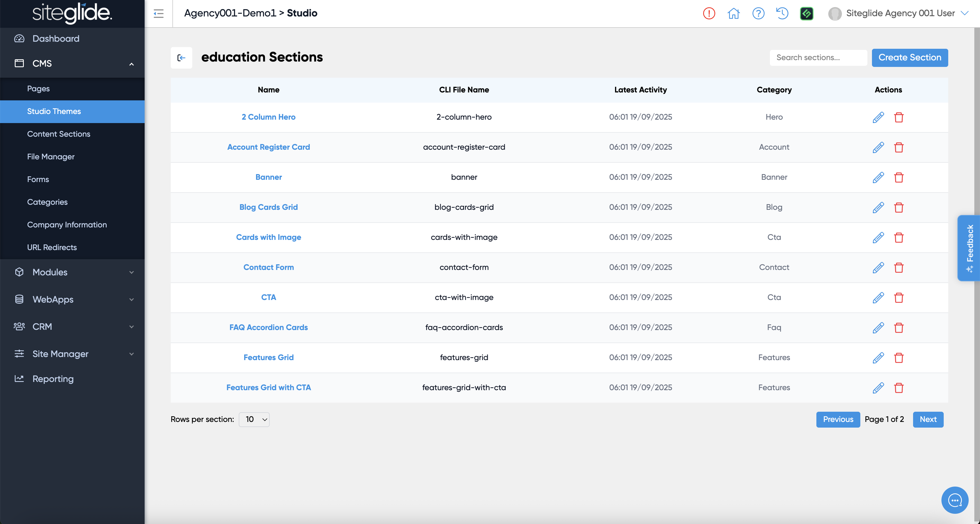
Task: Open Content Sections menu item
Action: [x=59, y=134]
